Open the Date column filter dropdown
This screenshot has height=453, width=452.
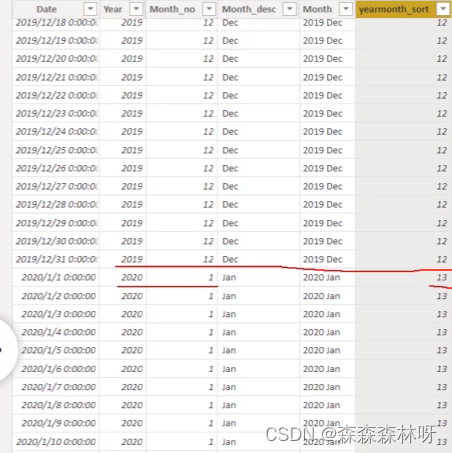[x=90, y=9]
